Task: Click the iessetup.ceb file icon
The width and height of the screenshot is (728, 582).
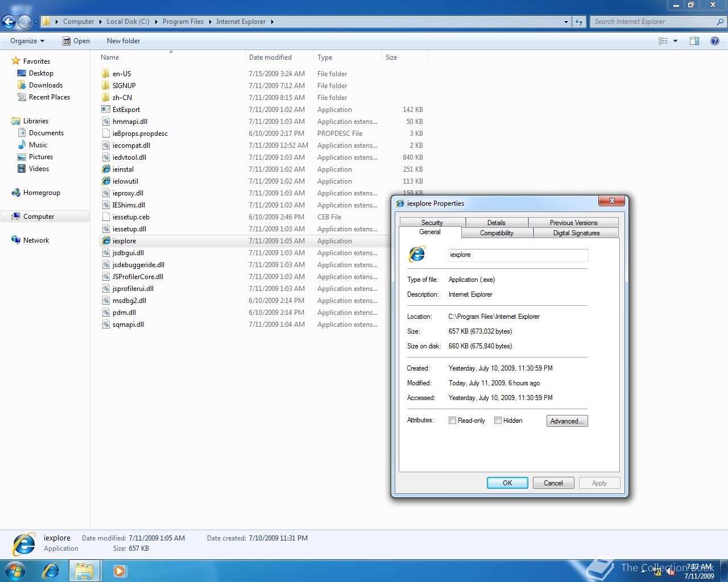Action: pos(106,217)
